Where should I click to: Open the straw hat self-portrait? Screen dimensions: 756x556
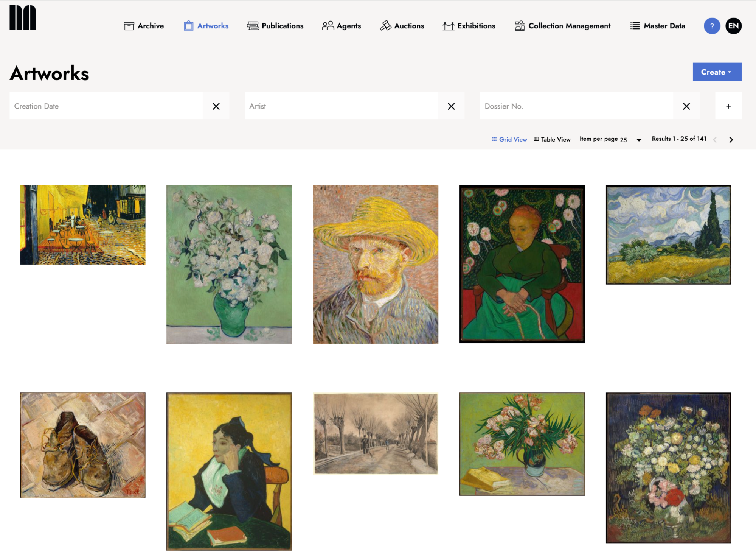click(376, 265)
